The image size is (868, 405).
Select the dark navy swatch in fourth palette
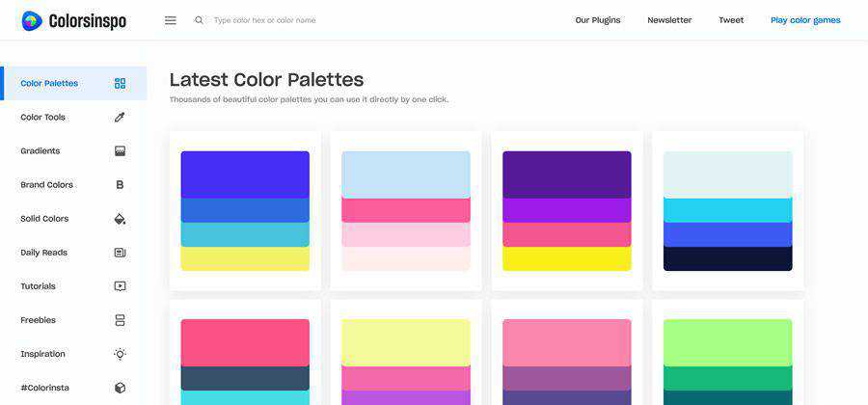point(727,258)
